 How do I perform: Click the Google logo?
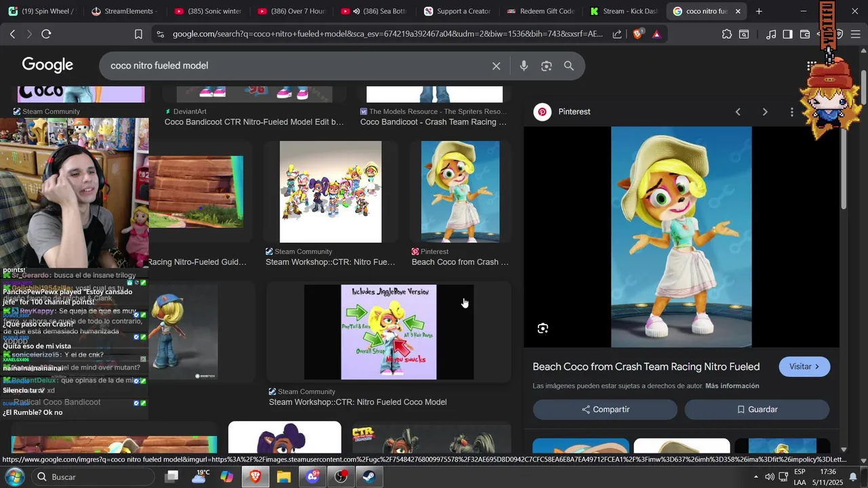pos(47,65)
